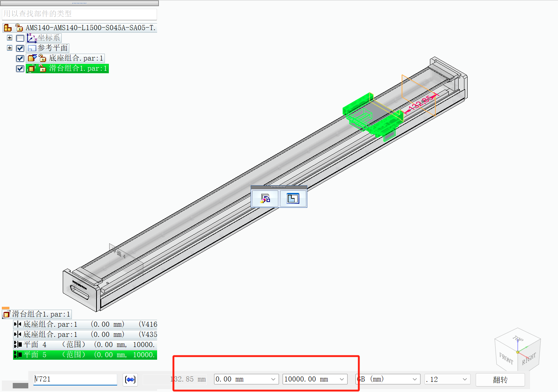Select the 底座组合.par:1 V435 relationship row

coord(85,334)
